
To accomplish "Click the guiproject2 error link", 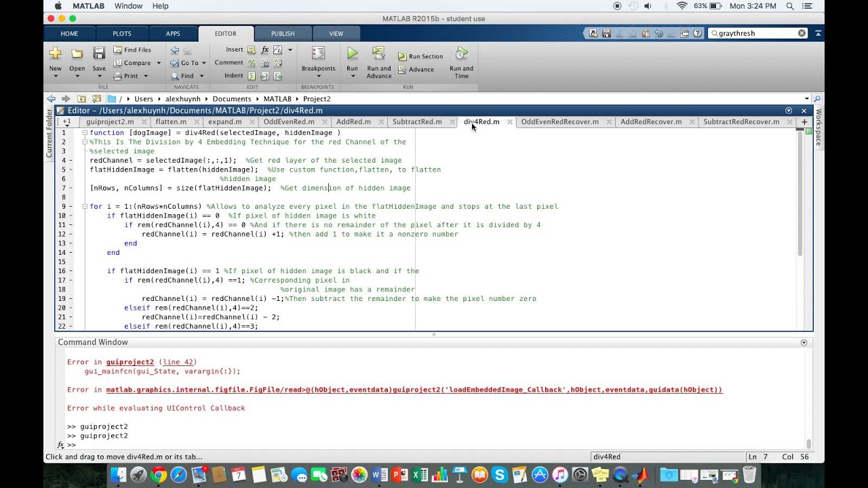I will tap(130, 362).
